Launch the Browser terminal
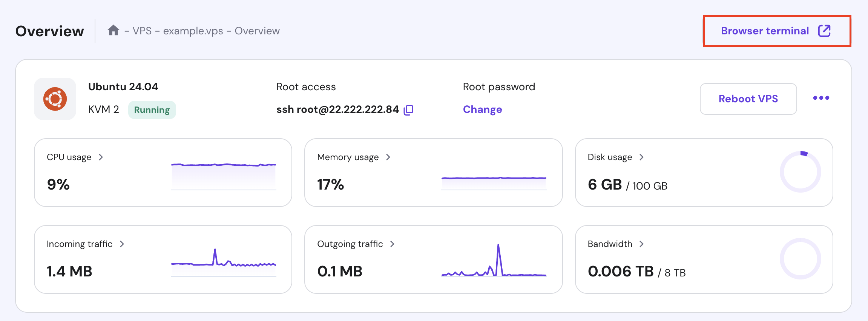 coord(765,31)
